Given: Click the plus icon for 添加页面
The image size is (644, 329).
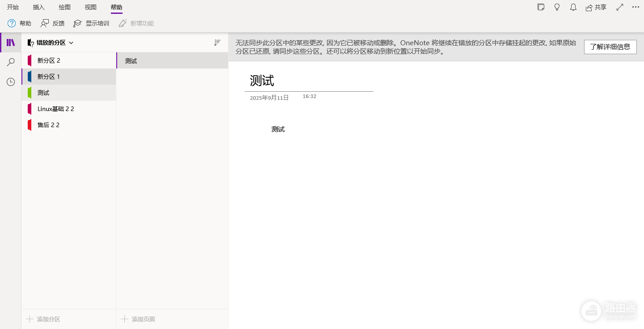Looking at the screenshot, I should pos(124,319).
